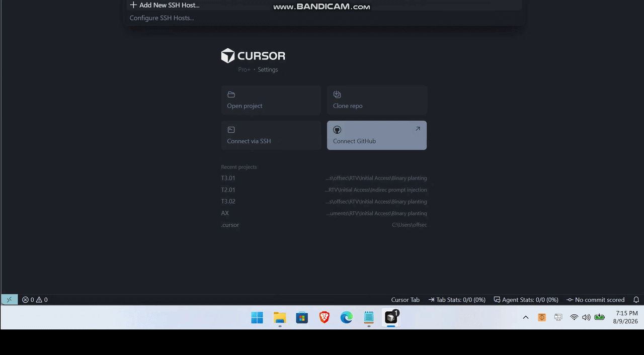644x355 pixels.
Task: Click the battery tray icon
Action: coord(599,317)
